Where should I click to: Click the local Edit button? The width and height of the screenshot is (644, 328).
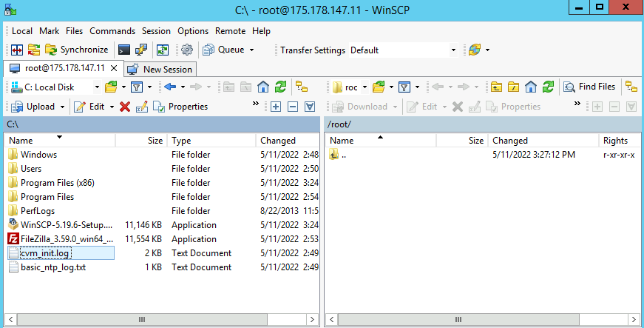[x=90, y=107]
